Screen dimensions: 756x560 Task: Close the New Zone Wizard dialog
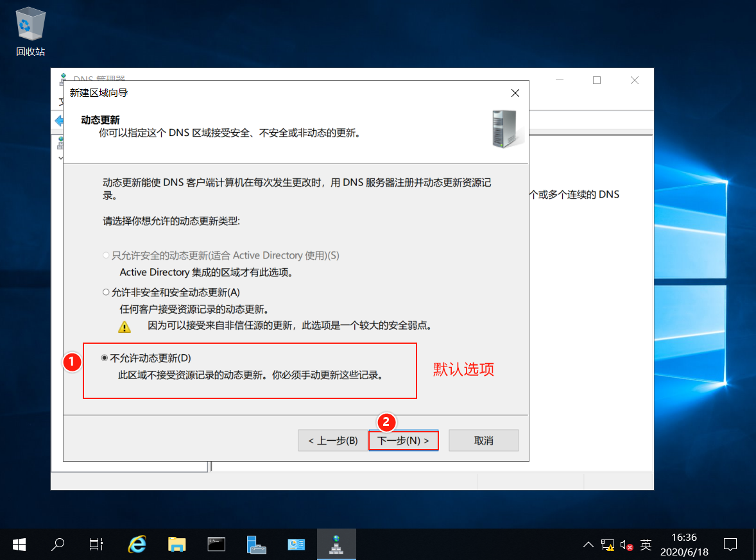515,93
